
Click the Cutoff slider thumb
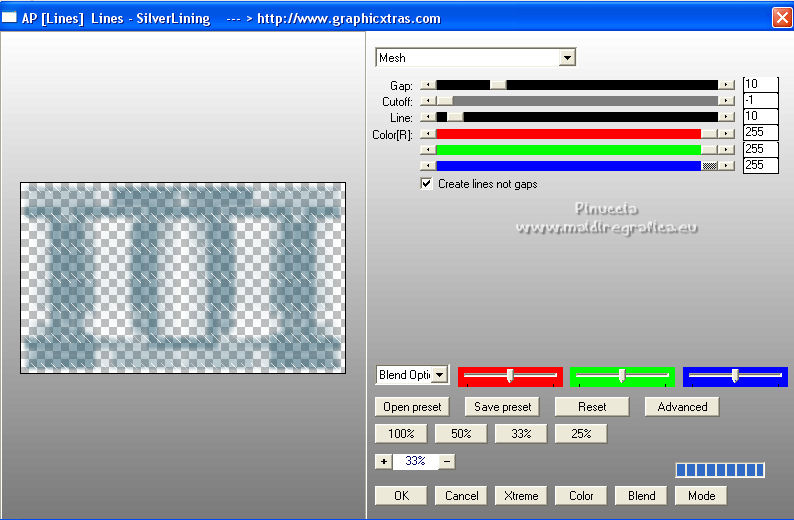[445, 101]
